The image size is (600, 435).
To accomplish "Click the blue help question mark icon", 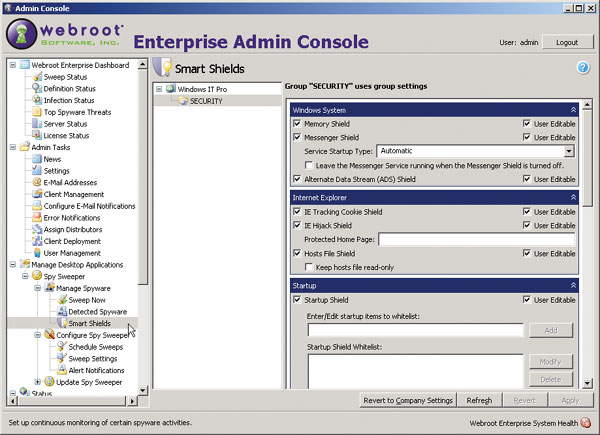I will [x=582, y=67].
